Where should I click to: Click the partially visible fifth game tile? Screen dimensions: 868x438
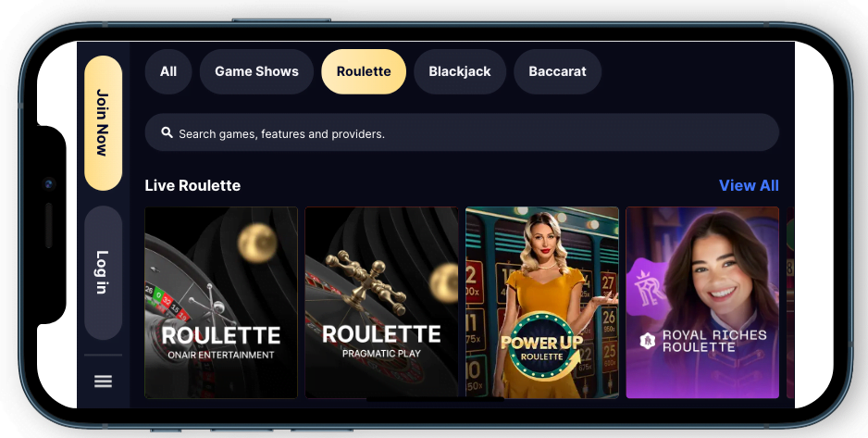click(x=790, y=302)
